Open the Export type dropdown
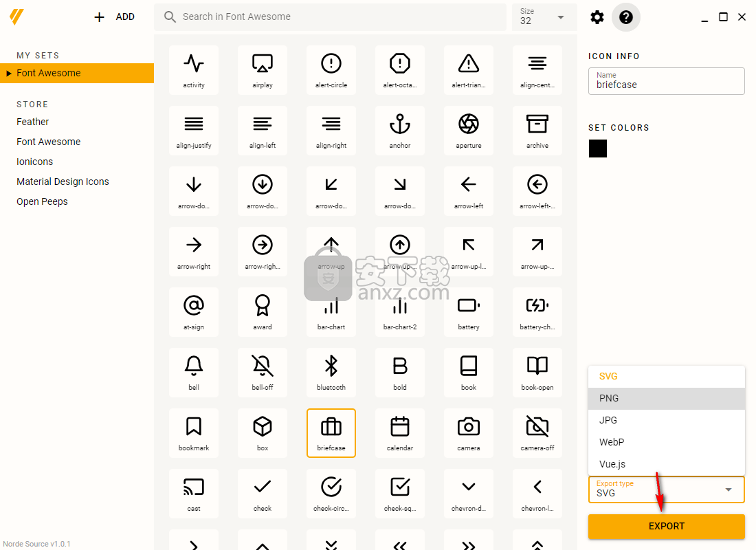The height and width of the screenshot is (550, 756). (x=667, y=489)
